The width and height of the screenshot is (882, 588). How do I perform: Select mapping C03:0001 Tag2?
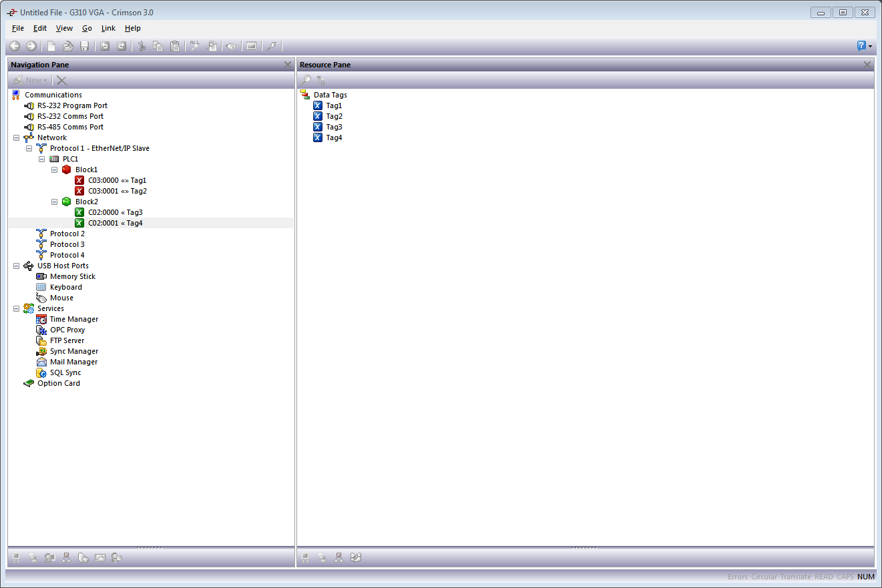(x=117, y=191)
